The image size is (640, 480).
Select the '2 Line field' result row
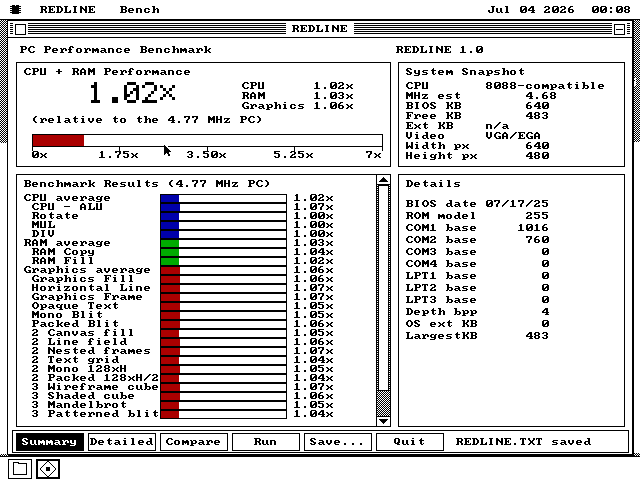pos(178,342)
